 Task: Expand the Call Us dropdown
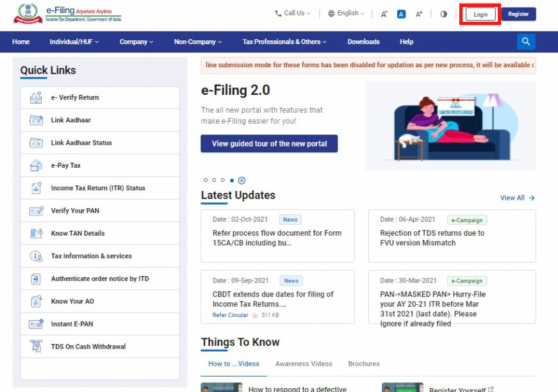coord(293,13)
